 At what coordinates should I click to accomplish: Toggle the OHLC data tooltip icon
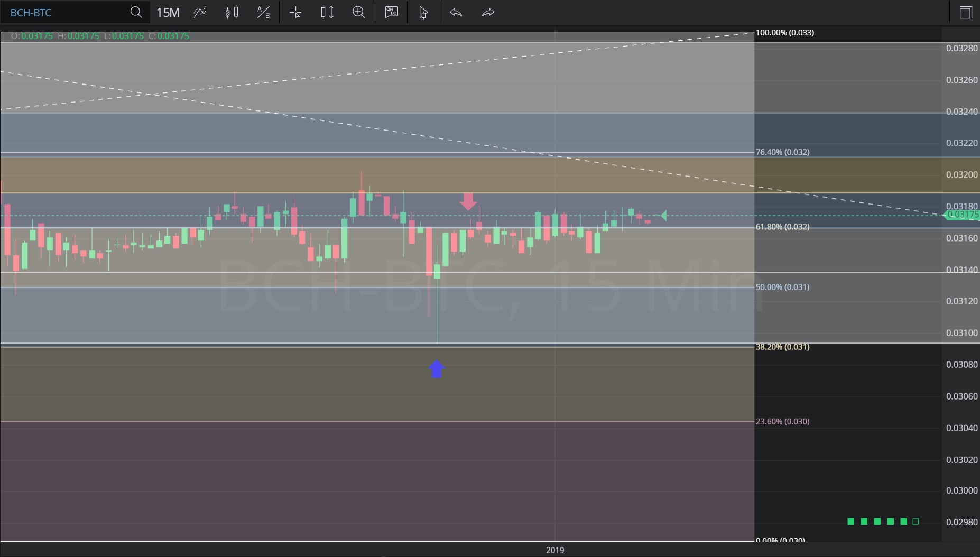(391, 12)
